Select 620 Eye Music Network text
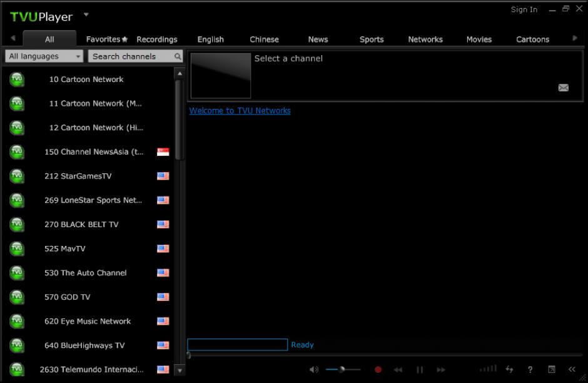Viewport: 588px width, 383px height. point(88,321)
